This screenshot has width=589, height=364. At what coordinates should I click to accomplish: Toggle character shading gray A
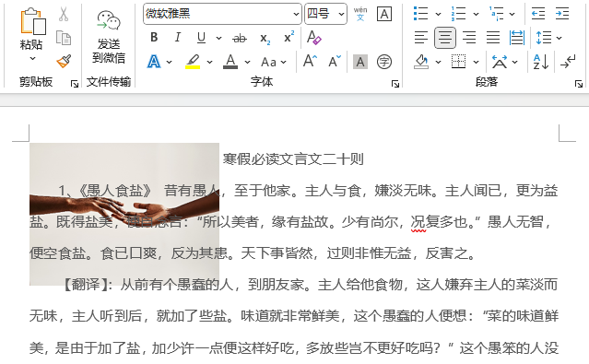(359, 62)
